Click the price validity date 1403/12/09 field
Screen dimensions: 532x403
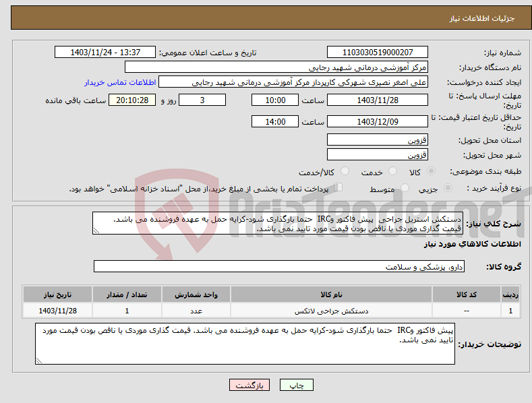pos(378,121)
